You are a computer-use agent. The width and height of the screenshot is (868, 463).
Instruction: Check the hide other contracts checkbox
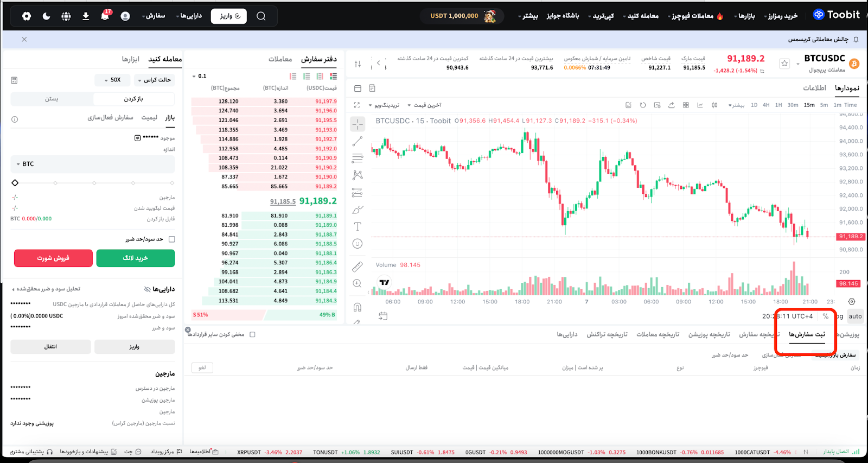pyautogui.click(x=252, y=335)
